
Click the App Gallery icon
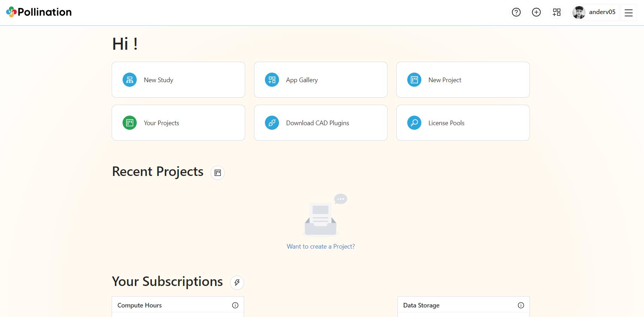pos(272,80)
